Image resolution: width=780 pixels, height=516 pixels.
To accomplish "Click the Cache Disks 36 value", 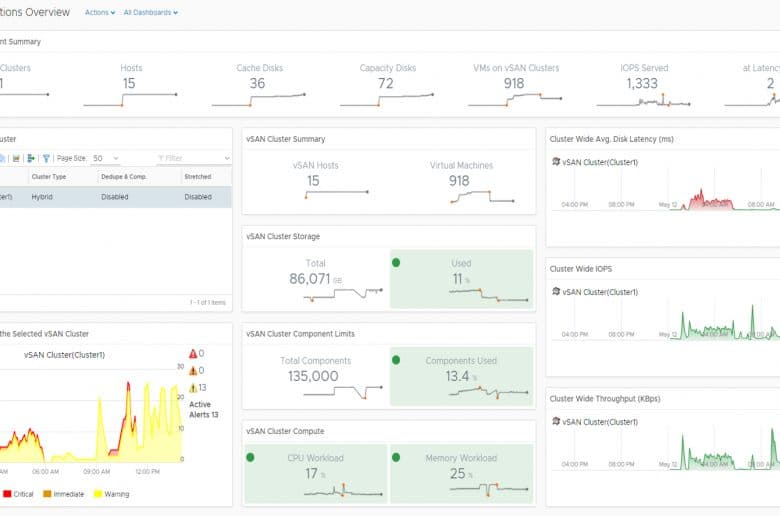I will [x=257, y=83].
